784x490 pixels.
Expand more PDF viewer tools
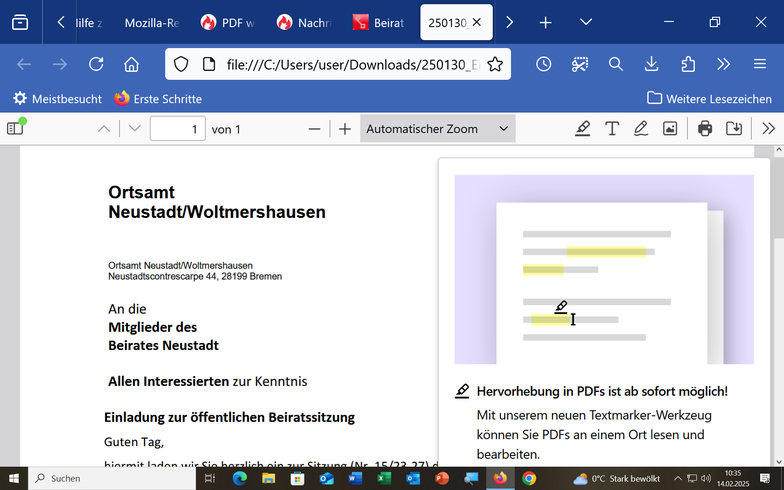(x=768, y=128)
